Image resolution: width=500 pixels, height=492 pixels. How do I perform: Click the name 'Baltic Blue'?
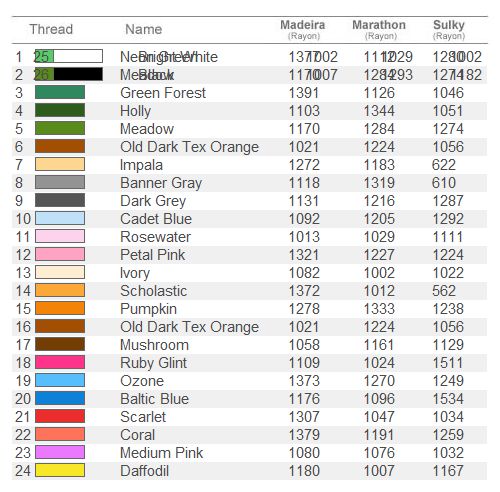(154, 399)
